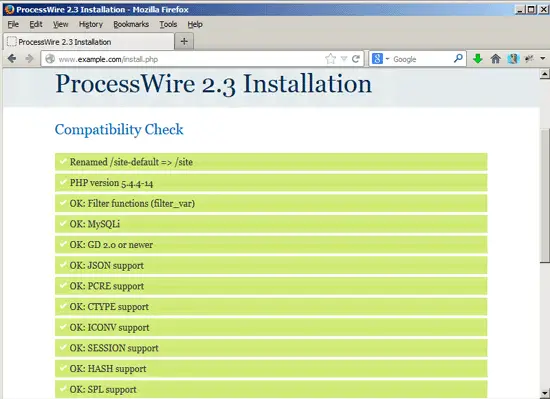550x399 pixels.
Task: Open the Edit menu
Action: click(36, 24)
